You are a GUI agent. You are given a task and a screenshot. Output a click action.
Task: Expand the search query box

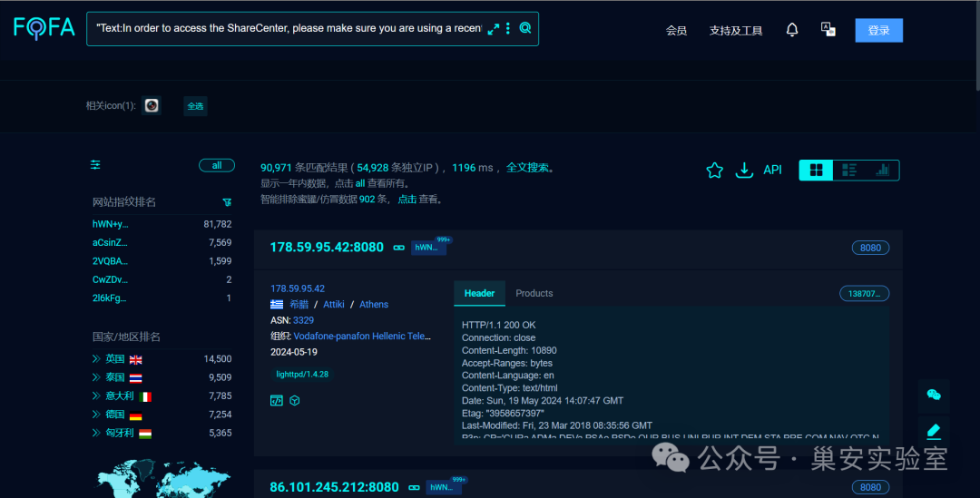click(x=493, y=29)
